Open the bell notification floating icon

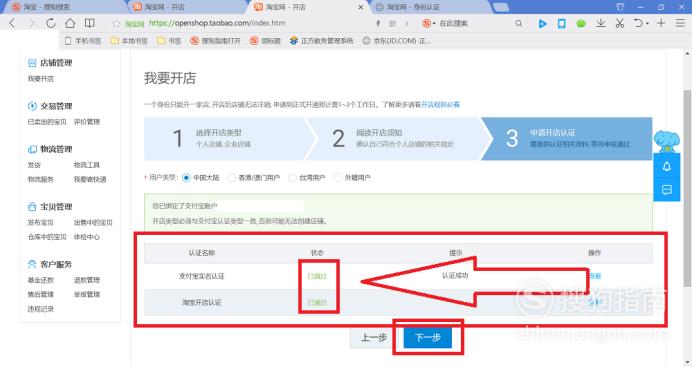coord(666,166)
